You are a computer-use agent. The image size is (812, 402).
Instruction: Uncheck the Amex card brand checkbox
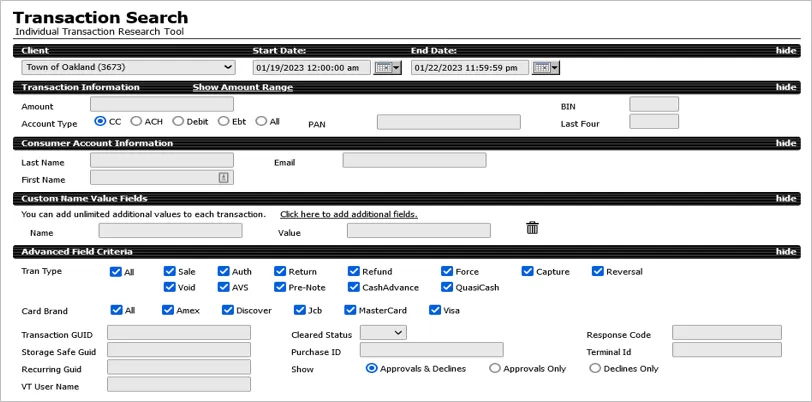[x=169, y=310]
